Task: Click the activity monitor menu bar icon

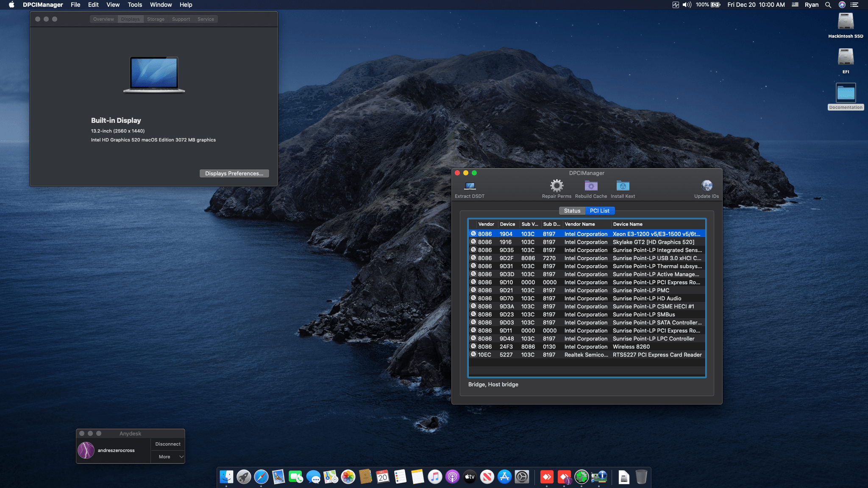Action: pyautogui.click(x=676, y=5)
